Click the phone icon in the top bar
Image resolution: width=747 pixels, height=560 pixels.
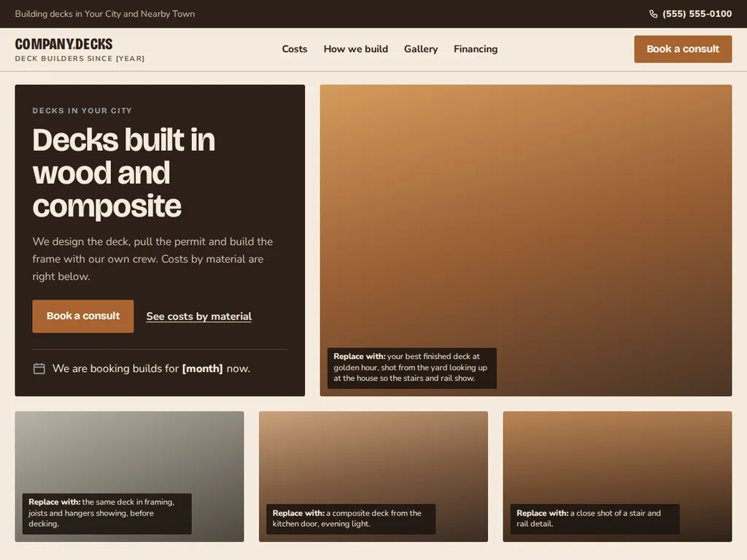click(x=653, y=14)
